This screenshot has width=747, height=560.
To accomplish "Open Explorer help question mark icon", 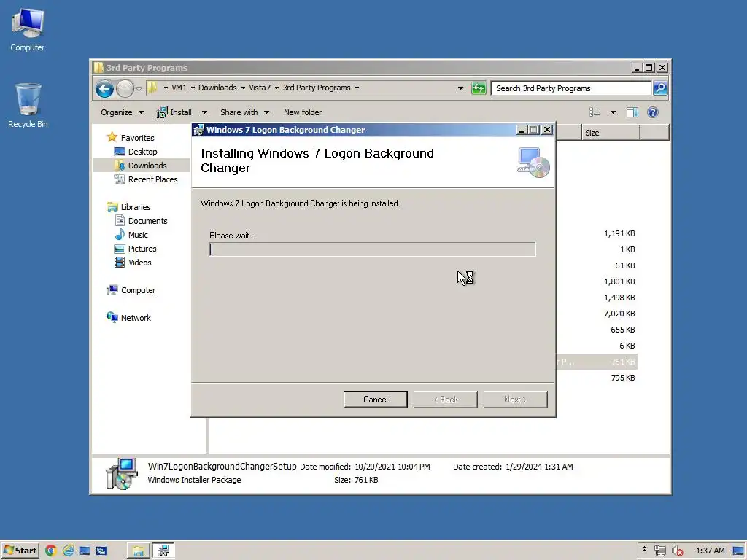I will [653, 112].
